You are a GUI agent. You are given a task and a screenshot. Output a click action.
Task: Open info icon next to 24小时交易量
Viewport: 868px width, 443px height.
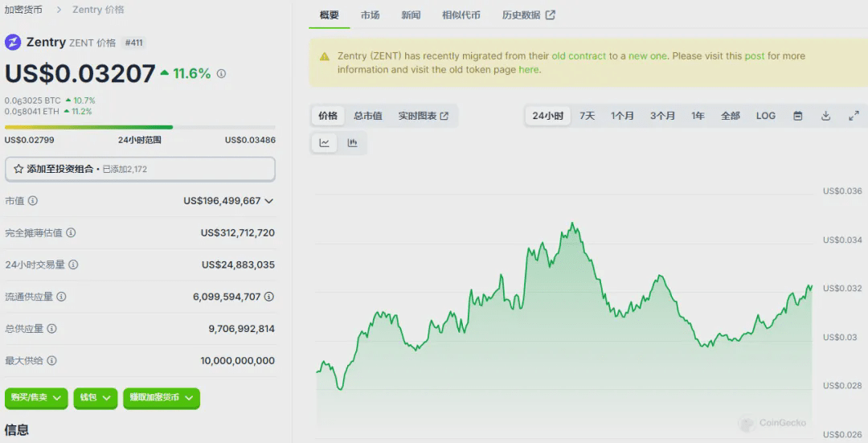[x=73, y=265]
